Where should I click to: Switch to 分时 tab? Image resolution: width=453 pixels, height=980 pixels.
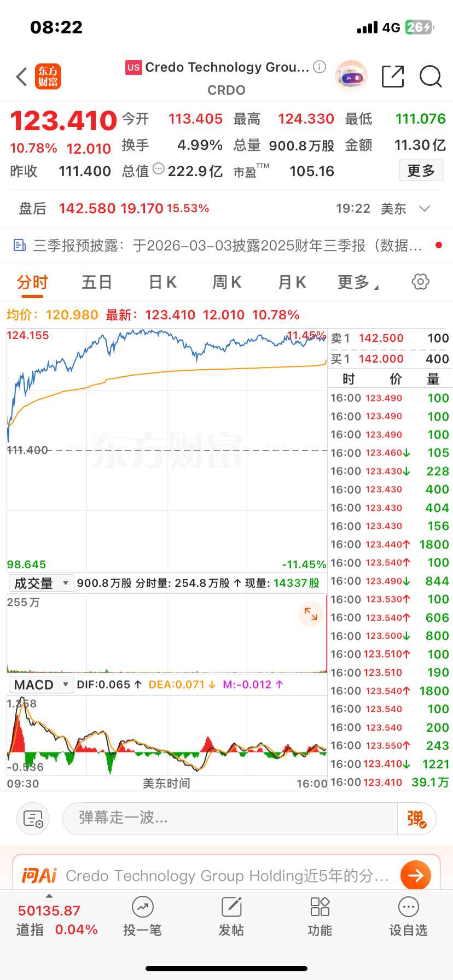33,282
